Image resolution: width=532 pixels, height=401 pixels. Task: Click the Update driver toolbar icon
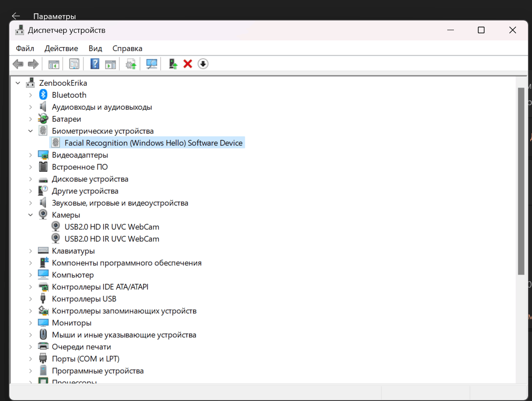tap(131, 64)
